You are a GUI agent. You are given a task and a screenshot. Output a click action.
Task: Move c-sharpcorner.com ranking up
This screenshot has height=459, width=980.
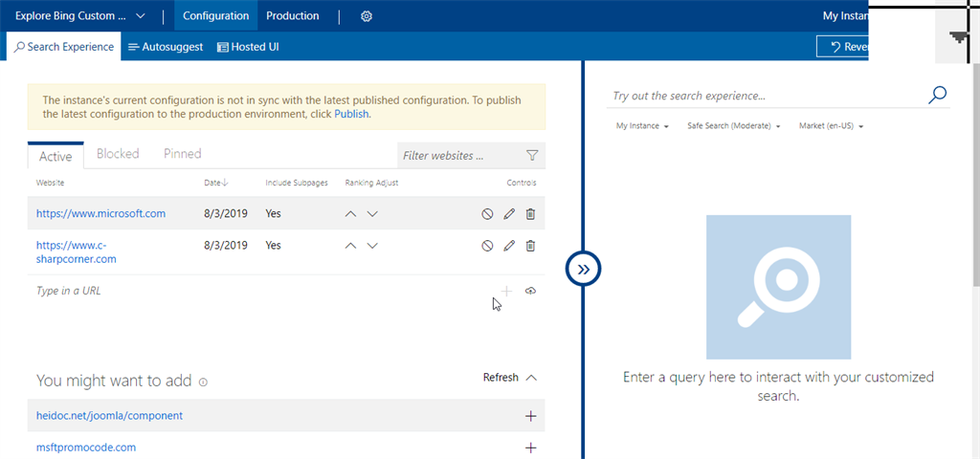tap(350, 246)
